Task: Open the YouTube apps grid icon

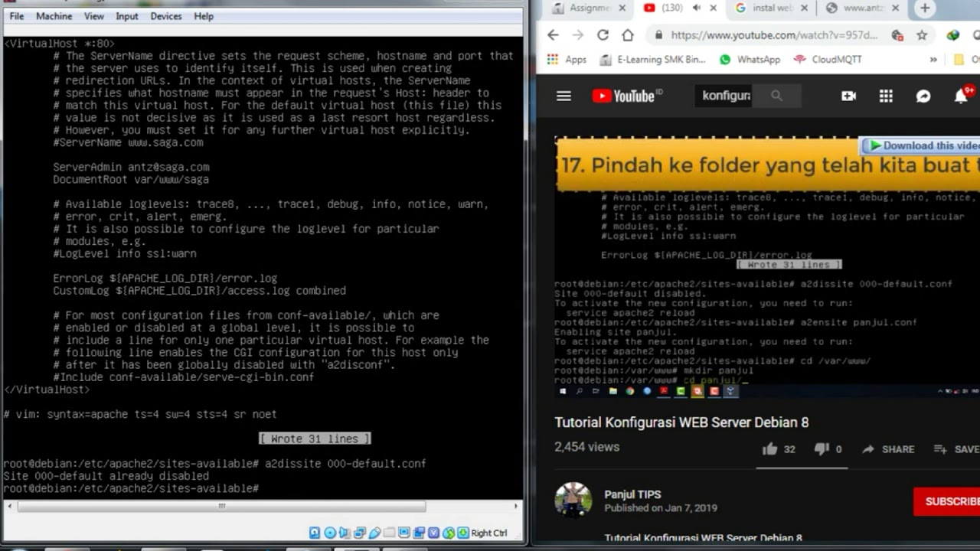Action: pos(886,96)
